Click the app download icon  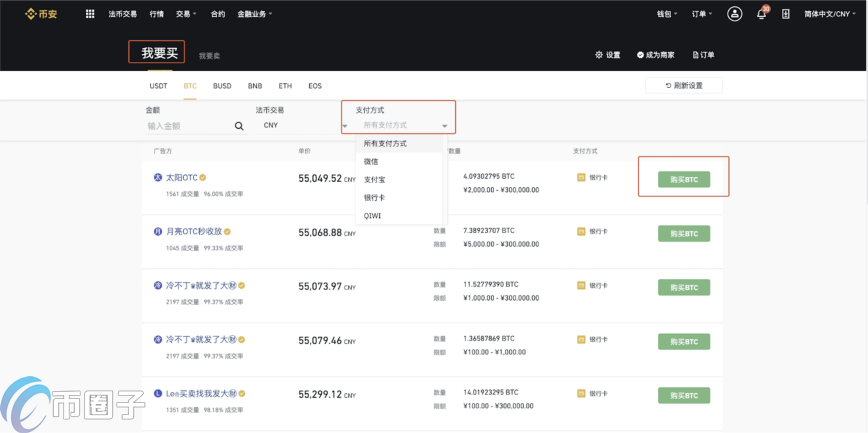point(786,14)
